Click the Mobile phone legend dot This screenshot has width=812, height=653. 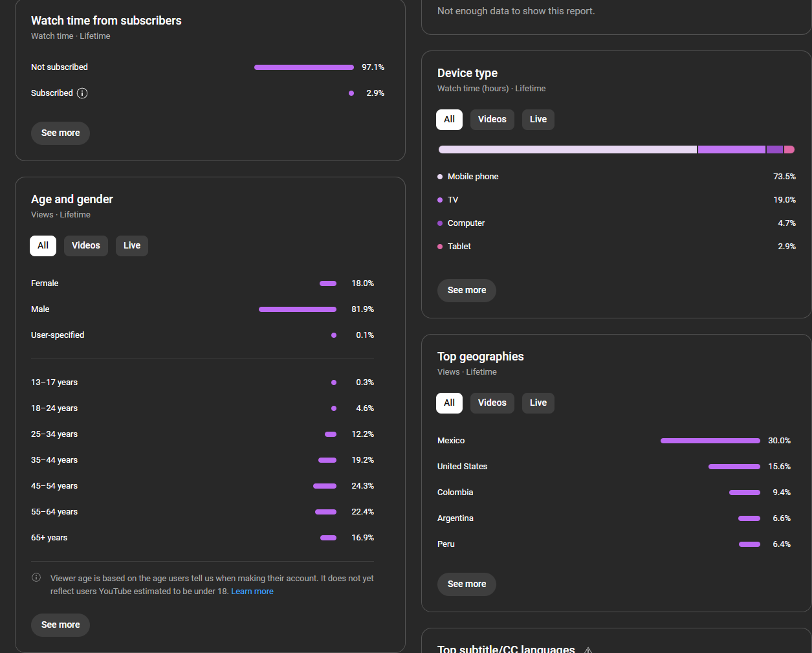click(440, 177)
